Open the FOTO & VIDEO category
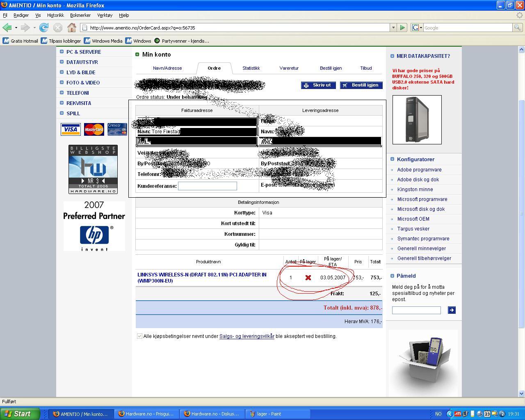 coord(83,83)
